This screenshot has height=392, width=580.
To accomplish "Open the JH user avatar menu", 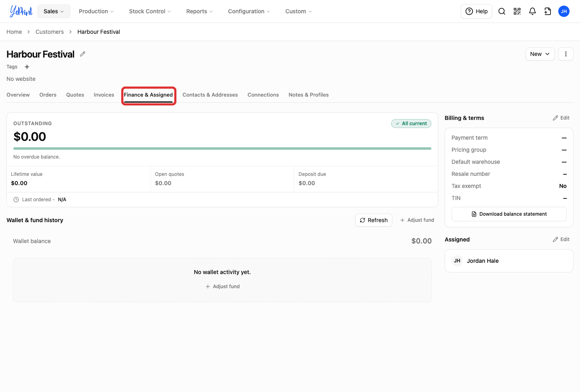I will tap(564, 11).
